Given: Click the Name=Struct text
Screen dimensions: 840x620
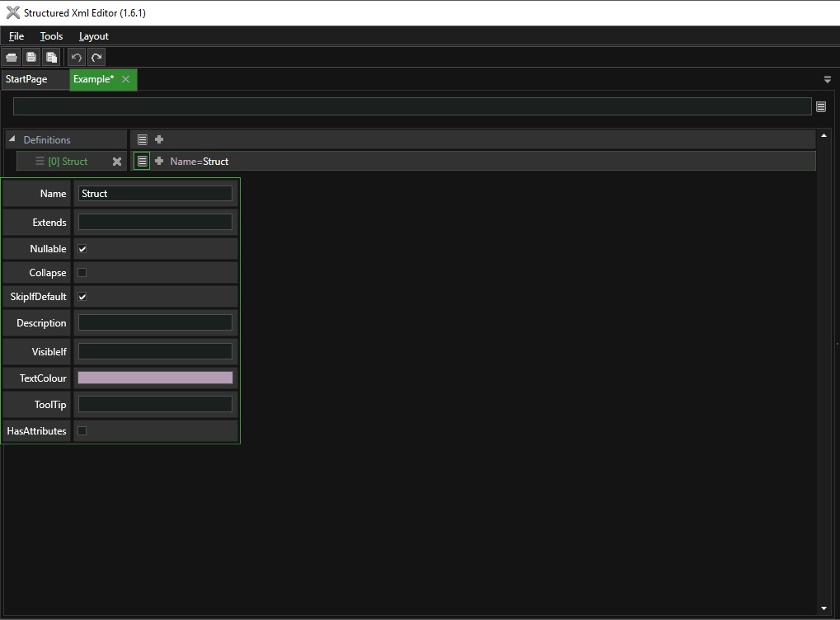Looking at the screenshot, I should pyautogui.click(x=199, y=162).
